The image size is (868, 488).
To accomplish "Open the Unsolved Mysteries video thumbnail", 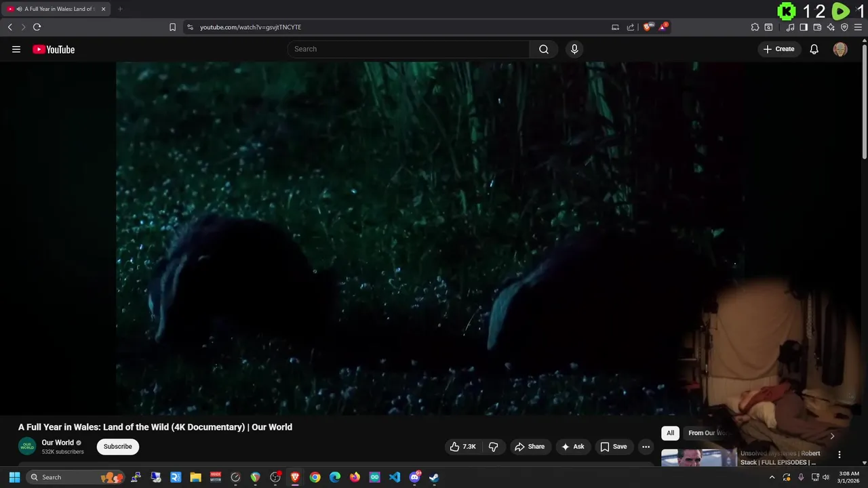I will (698, 457).
